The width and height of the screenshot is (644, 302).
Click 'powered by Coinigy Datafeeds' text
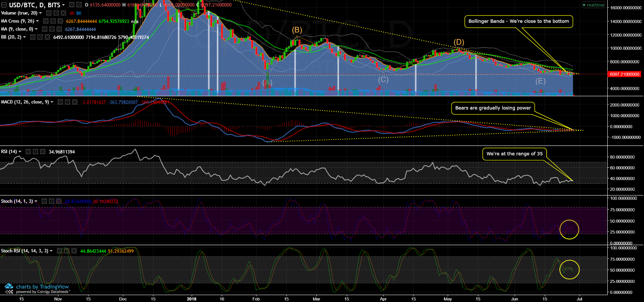pos(43,292)
